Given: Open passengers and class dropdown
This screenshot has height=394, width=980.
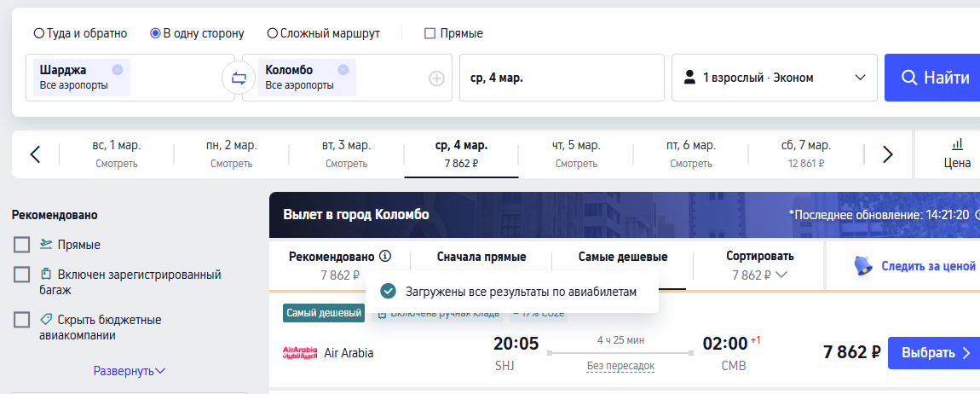Looking at the screenshot, I should 775,78.
